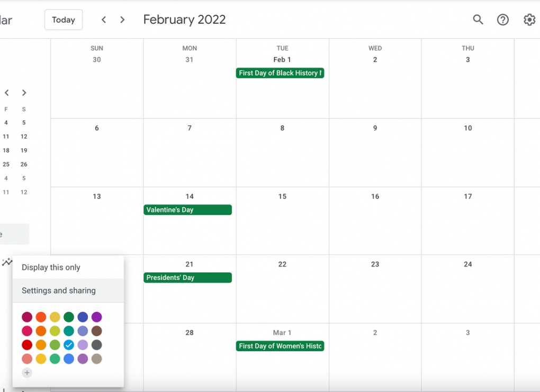Go to next month with the header arrow
Viewport: 540px width, 392px height.
[x=122, y=20]
